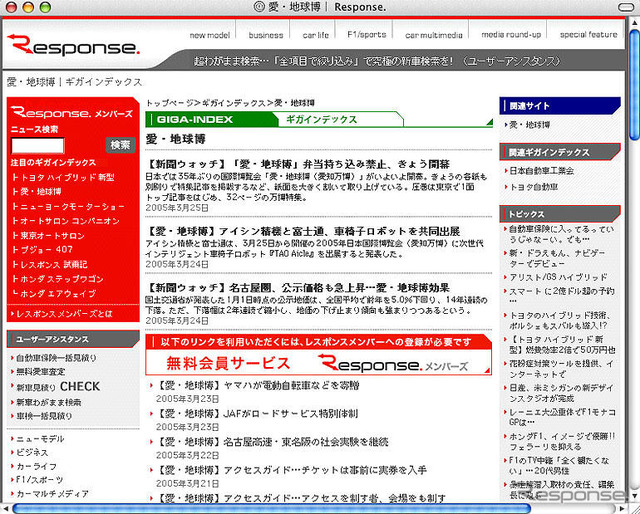Open 新・ドラえもん ナビゲーター topic
Viewport: 640px width, 514px height.
(557, 258)
